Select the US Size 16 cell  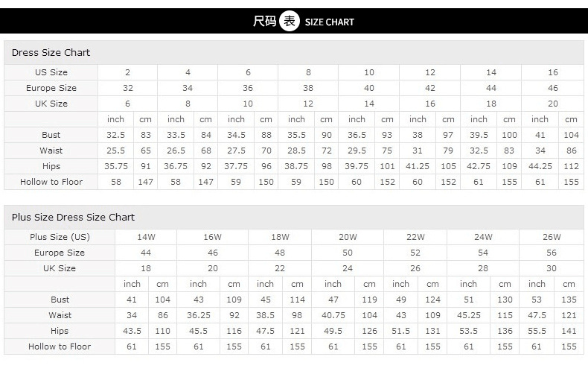tap(552, 72)
